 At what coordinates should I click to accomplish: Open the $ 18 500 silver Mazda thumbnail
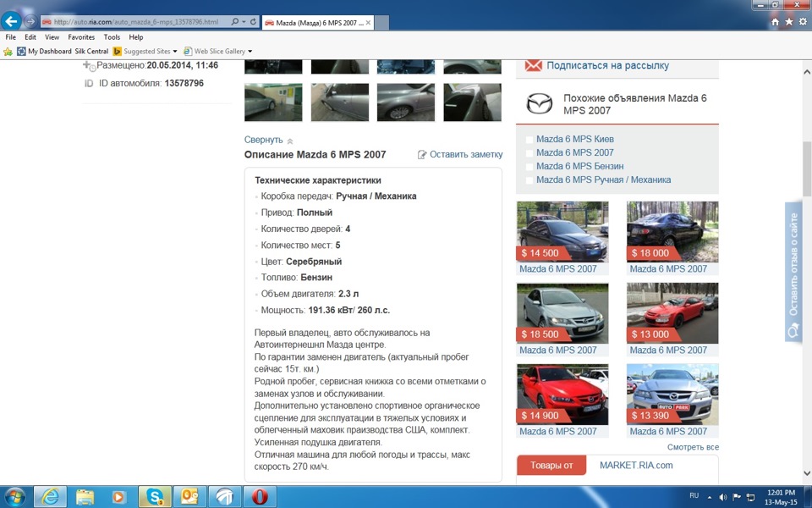(562, 312)
